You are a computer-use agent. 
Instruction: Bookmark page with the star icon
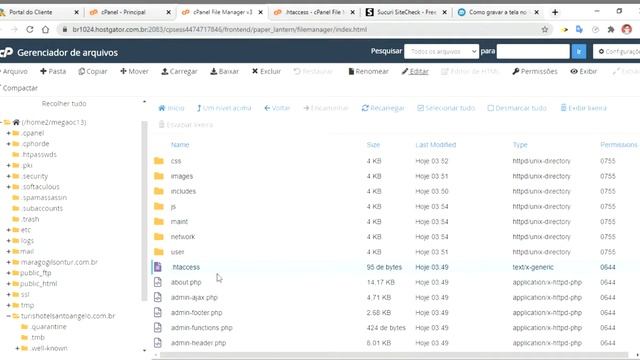[x=544, y=29]
